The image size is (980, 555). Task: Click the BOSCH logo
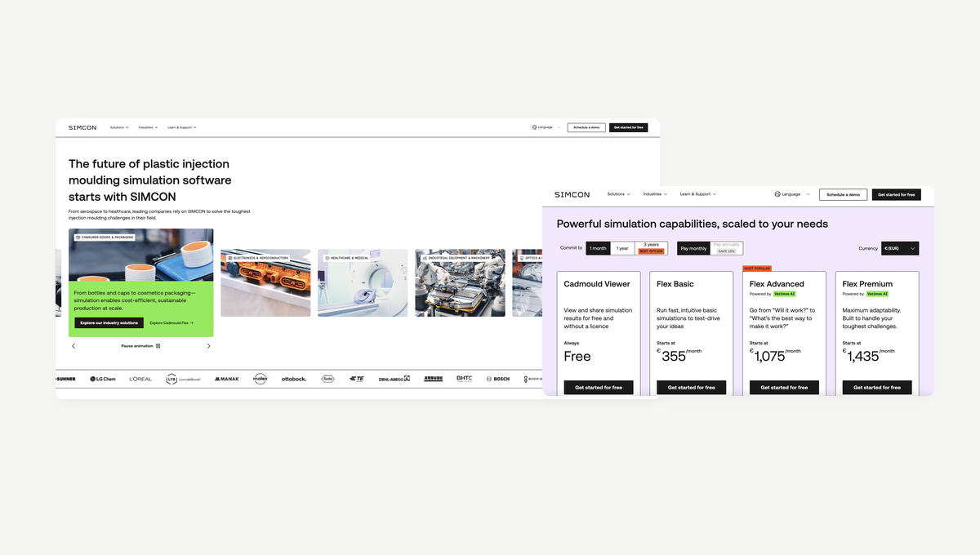(497, 379)
